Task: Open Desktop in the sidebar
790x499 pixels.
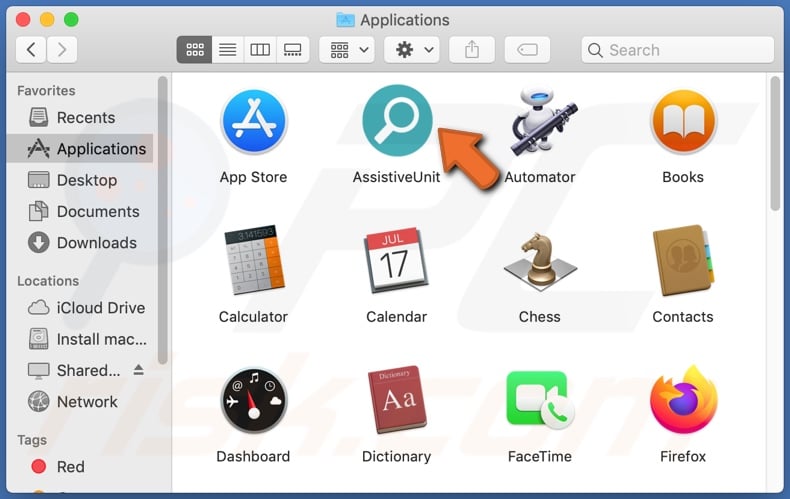Action: coord(80,180)
